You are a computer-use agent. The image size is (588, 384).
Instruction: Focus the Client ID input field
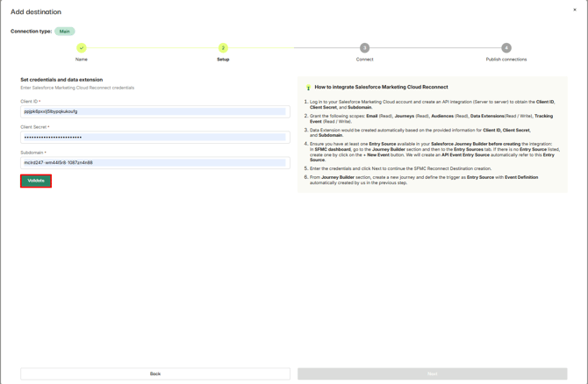155,111
